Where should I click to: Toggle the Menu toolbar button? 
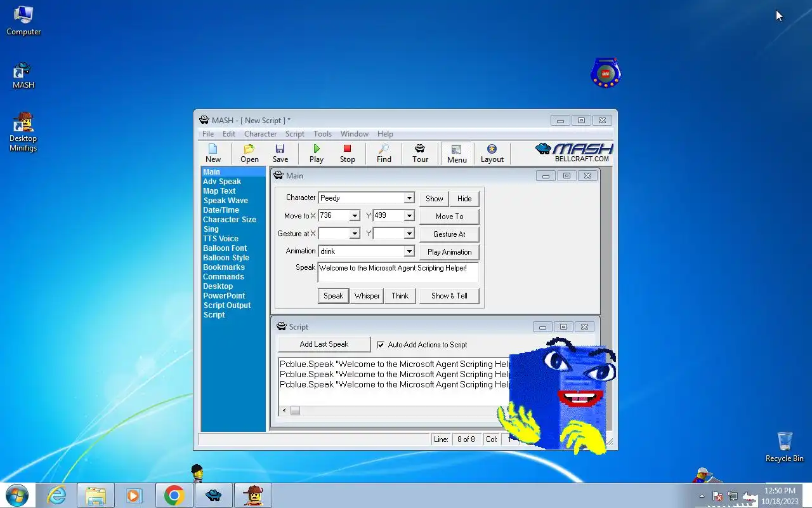pyautogui.click(x=457, y=153)
